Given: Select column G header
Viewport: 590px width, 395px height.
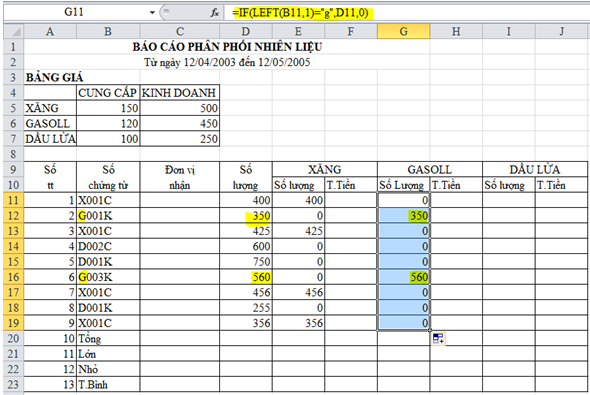Looking at the screenshot, I should click(404, 31).
